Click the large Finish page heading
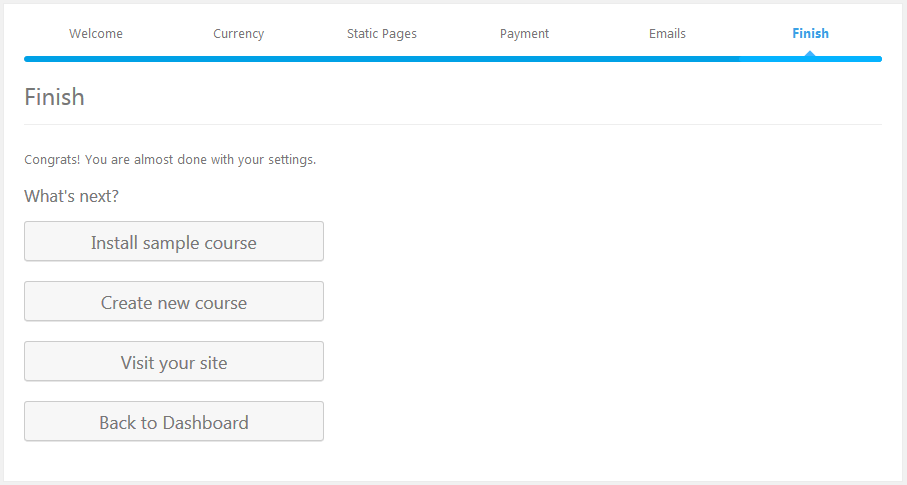 (55, 98)
